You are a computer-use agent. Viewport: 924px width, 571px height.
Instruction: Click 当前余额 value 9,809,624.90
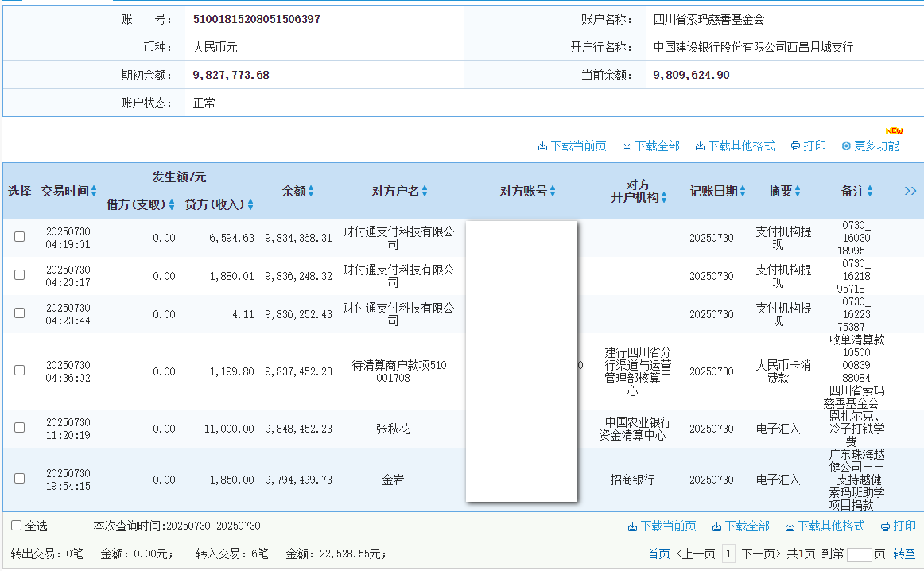691,75
